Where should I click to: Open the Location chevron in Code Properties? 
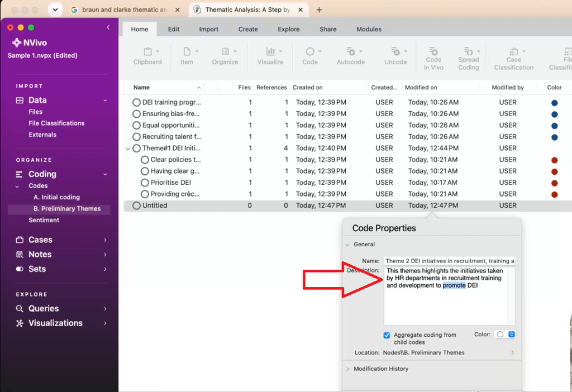tap(513, 352)
